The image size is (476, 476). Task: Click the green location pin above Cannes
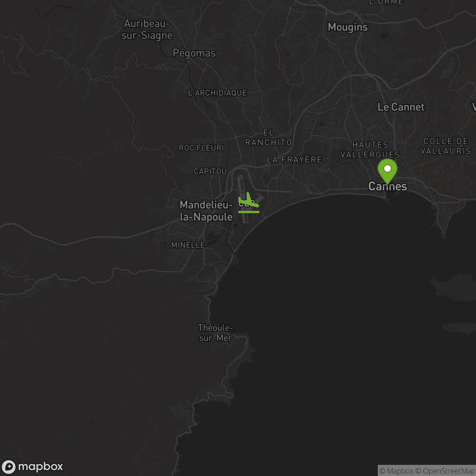[387, 171]
